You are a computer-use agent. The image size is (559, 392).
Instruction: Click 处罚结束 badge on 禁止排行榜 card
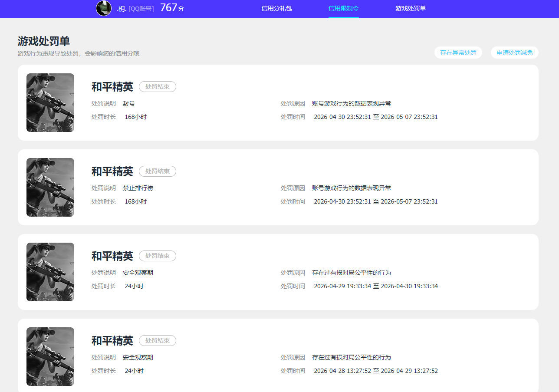(x=158, y=171)
